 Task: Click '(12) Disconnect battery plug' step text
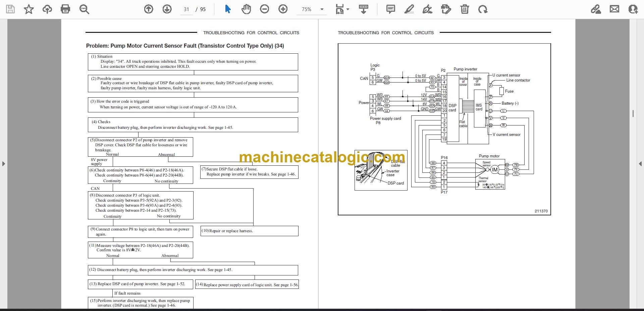pos(161,270)
